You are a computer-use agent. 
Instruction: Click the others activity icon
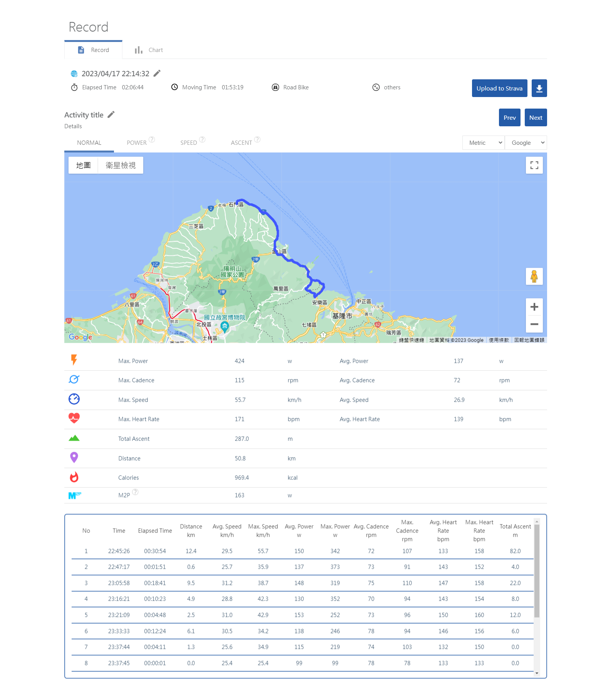pos(376,87)
